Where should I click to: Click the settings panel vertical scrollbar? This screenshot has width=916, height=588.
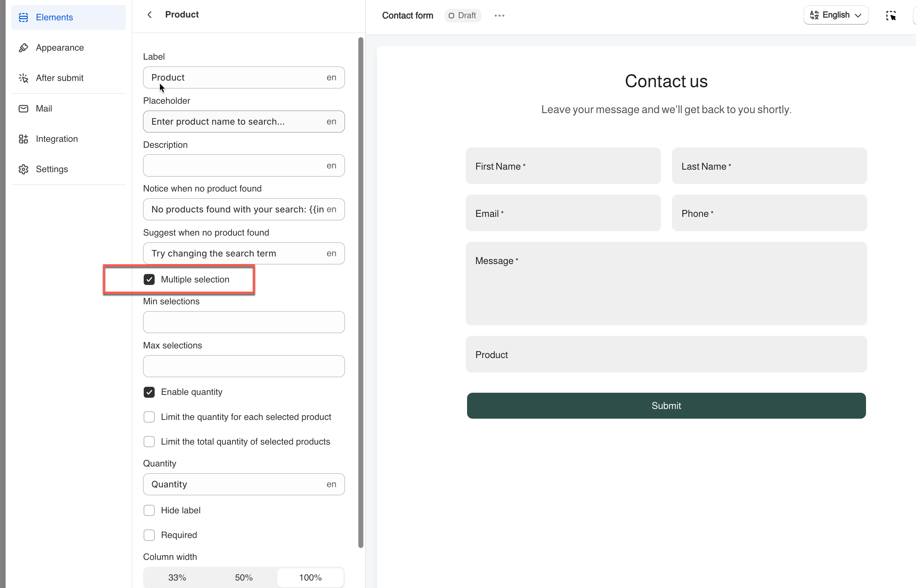click(361, 292)
